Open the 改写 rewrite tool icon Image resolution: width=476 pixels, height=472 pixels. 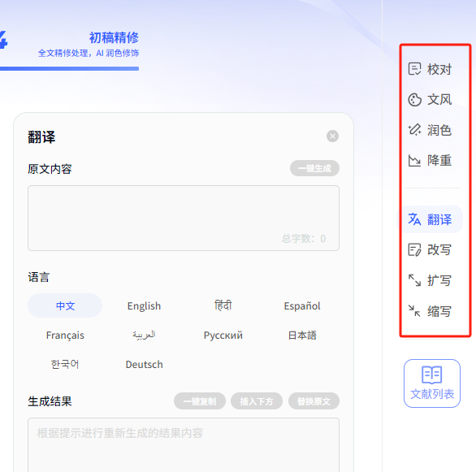point(414,250)
